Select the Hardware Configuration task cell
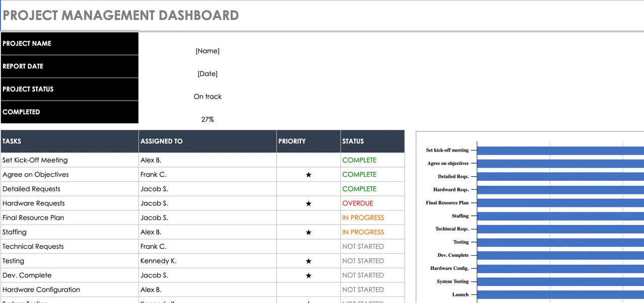The height and width of the screenshot is (303, 644). tap(69, 290)
